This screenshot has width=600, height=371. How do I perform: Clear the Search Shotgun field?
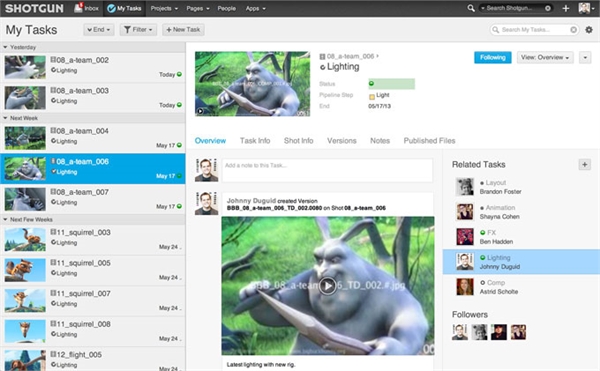click(548, 8)
